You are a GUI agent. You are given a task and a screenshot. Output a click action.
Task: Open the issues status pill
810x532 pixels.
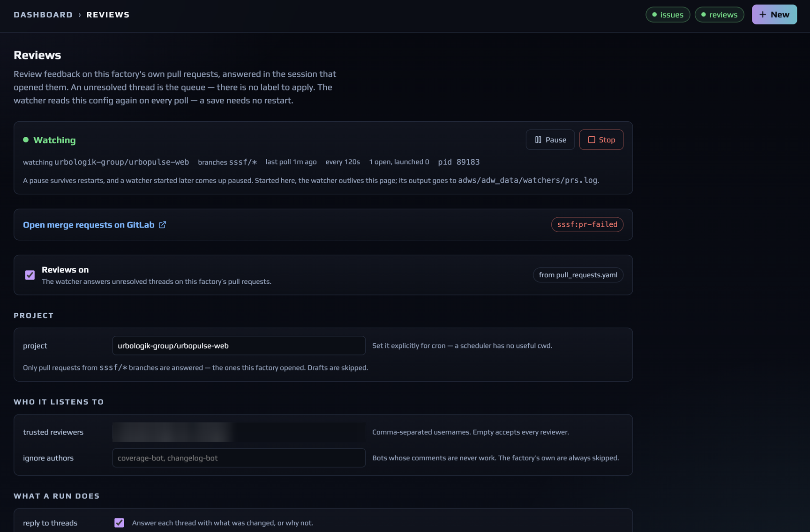(667, 15)
